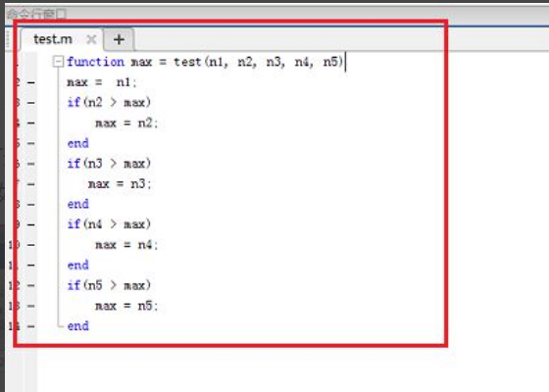Image resolution: width=549 pixels, height=392 pixels.
Task: Select the test.m editor tab
Action: [x=53, y=39]
